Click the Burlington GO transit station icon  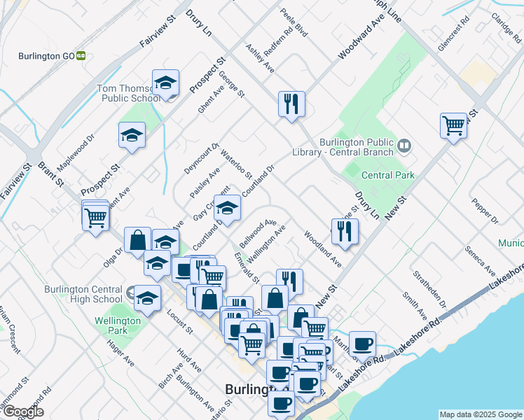click(x=81, y=56)
